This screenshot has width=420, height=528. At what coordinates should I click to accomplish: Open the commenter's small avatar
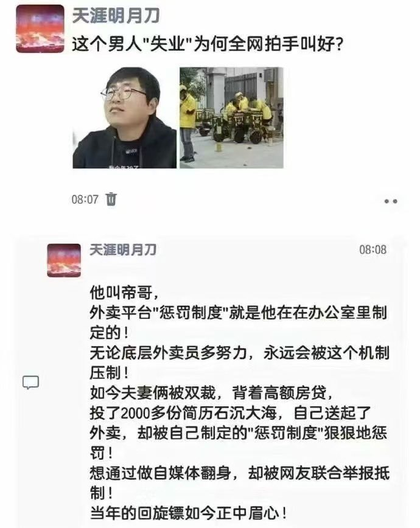[64, 260]
